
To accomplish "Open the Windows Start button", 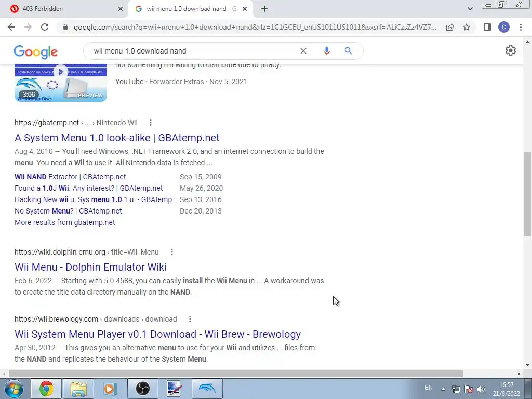I will (x=14, y=389).
